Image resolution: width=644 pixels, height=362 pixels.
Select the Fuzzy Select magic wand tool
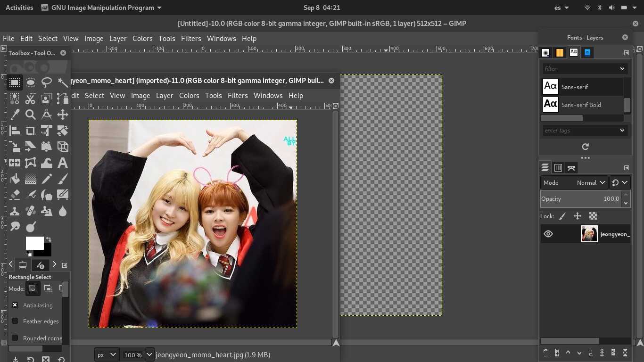coord(63,83)
